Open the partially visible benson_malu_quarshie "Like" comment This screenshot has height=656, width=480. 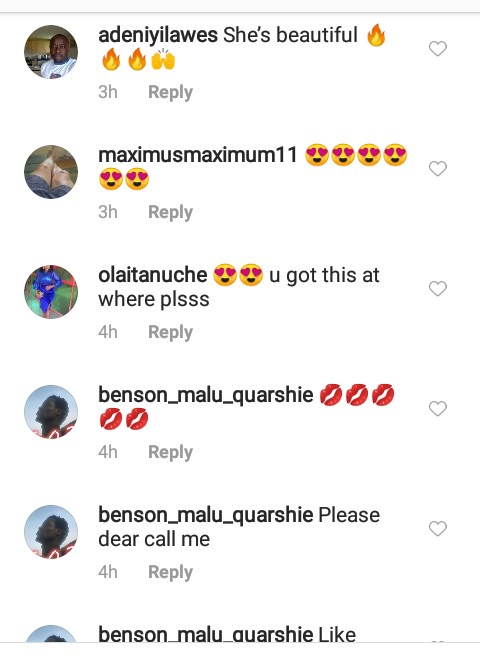pyautogui.click(x=227, y=634)
